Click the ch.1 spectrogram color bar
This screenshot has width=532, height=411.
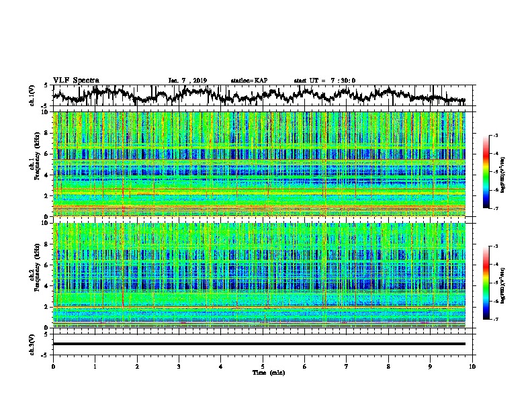[x=486, y=172]
